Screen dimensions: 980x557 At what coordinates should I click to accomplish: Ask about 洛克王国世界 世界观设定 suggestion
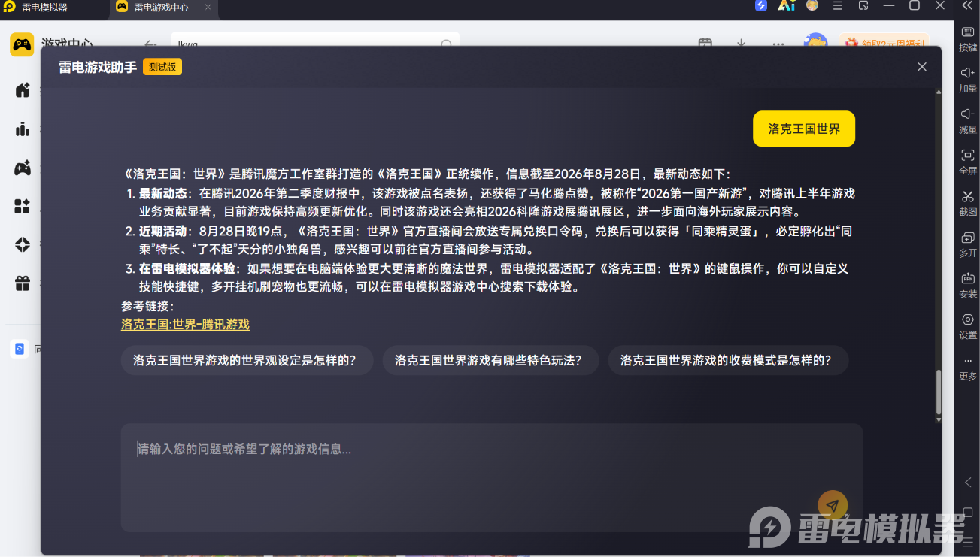247,360
